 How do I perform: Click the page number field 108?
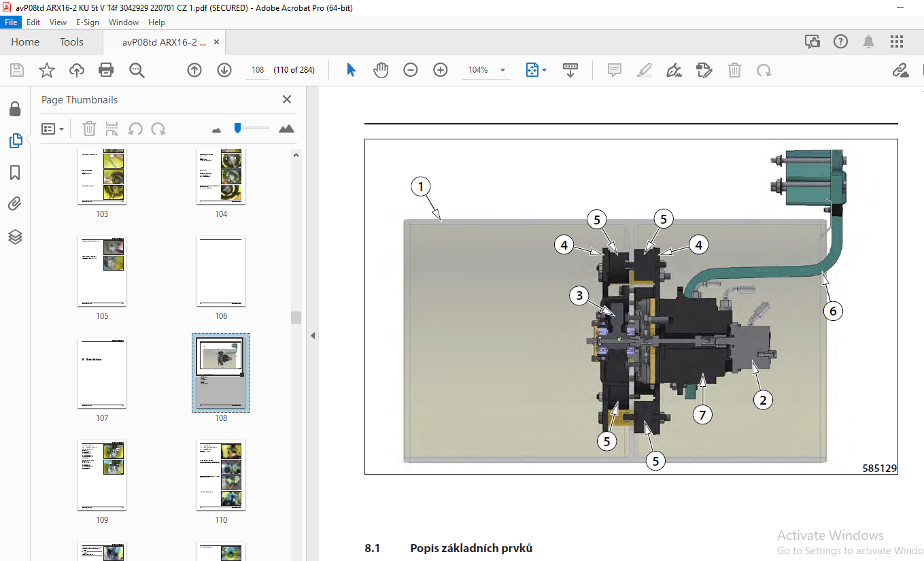(x=258, y=70)
